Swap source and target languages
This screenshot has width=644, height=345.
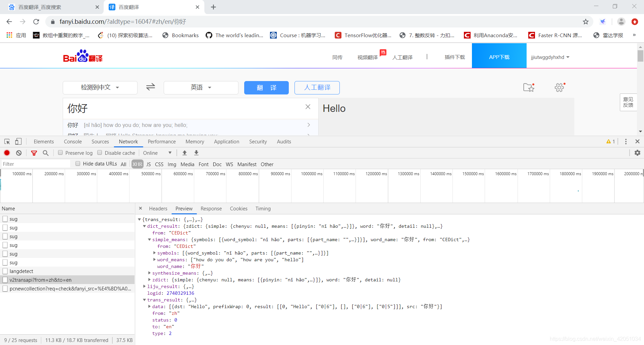(x=151, y=87)
